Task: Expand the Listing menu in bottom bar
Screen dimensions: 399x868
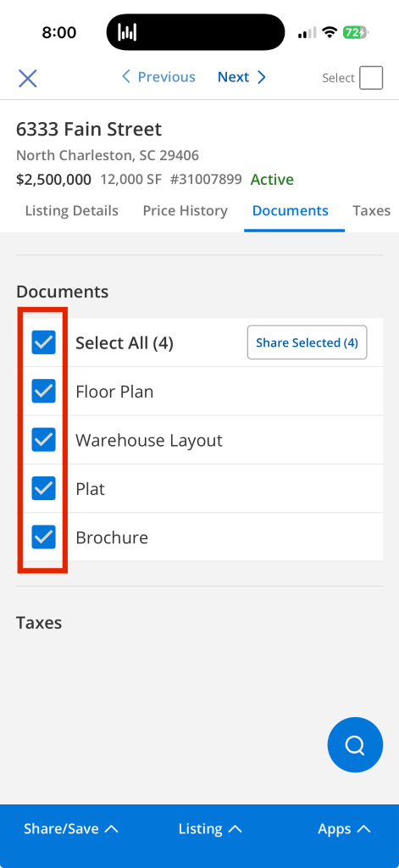Action: 210,829
